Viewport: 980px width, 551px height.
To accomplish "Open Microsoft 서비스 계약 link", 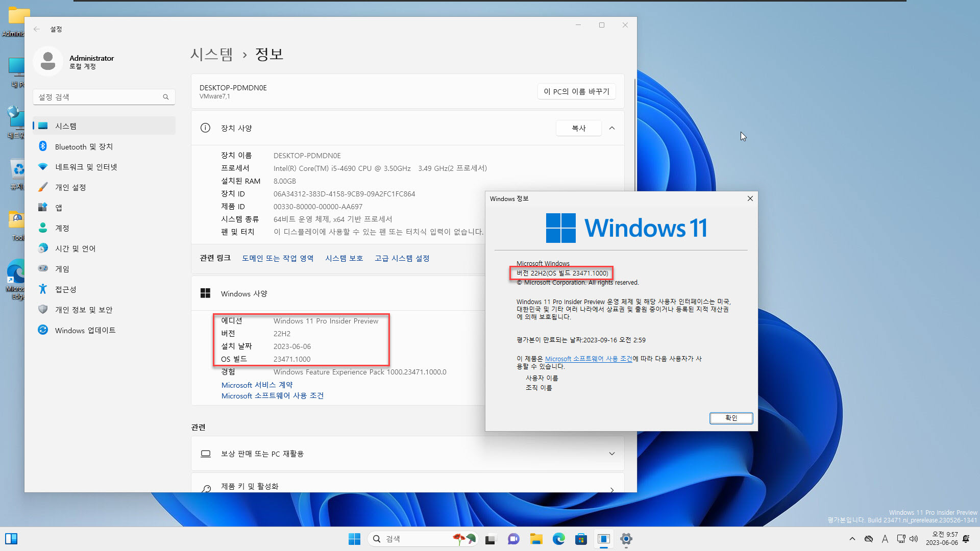I will point(257,385).
